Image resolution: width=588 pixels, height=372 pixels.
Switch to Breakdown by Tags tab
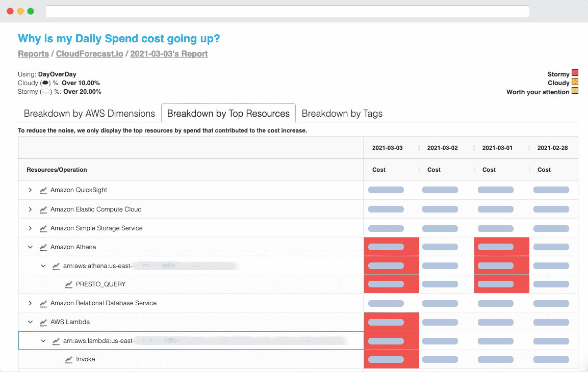(342, 114)
